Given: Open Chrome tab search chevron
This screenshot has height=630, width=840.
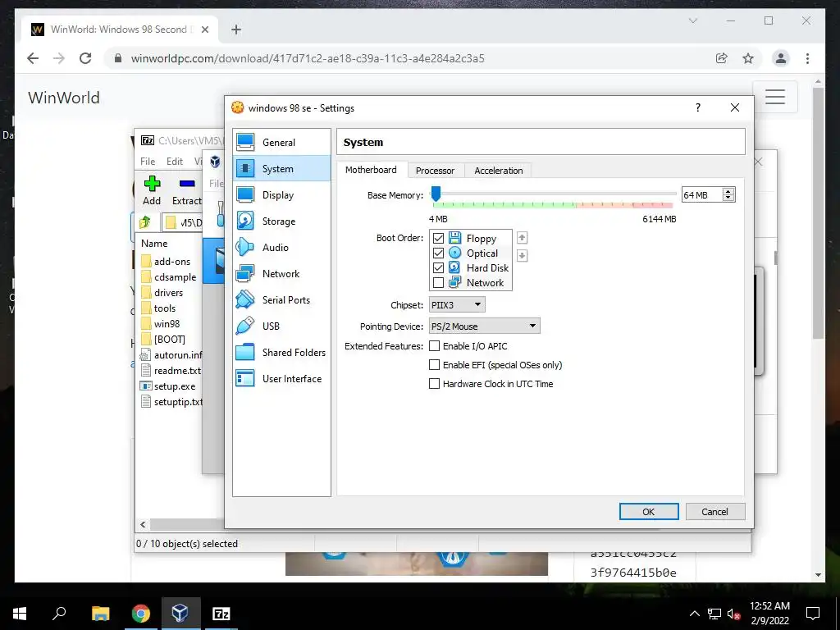Looking at the screenshot, I should coord(692,21).
